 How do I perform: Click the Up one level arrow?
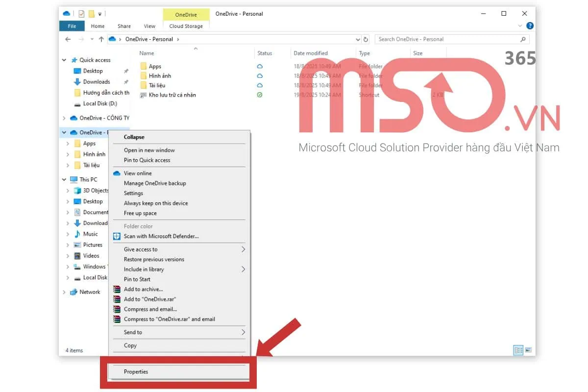click(101, 39)
